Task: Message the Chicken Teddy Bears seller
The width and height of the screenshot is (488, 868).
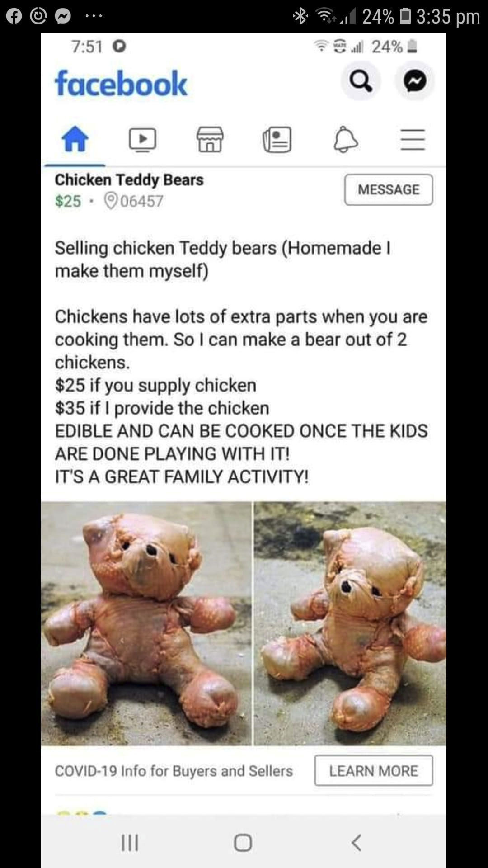Action: (x=389, y=189)
